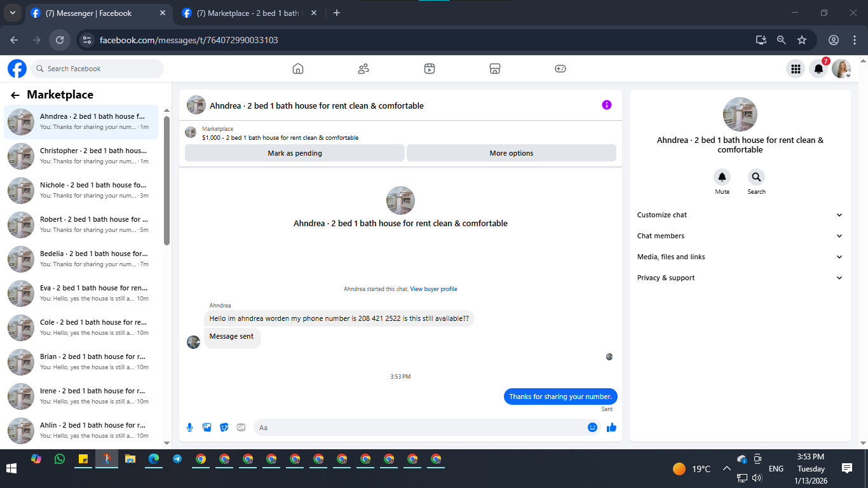Choose a GIF icon

point(241,428)
